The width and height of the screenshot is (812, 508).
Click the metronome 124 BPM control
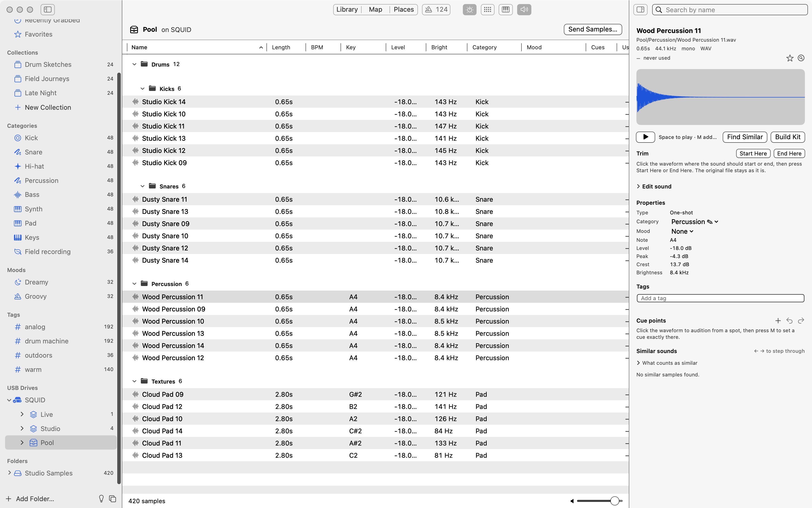click(x=436, y=10)
